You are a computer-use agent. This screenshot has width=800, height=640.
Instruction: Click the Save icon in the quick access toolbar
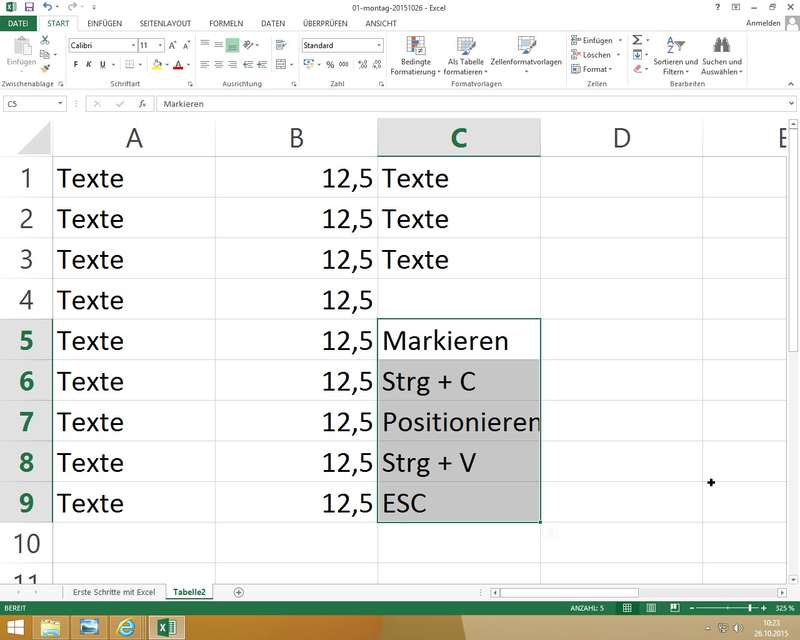tap(29, 7)
